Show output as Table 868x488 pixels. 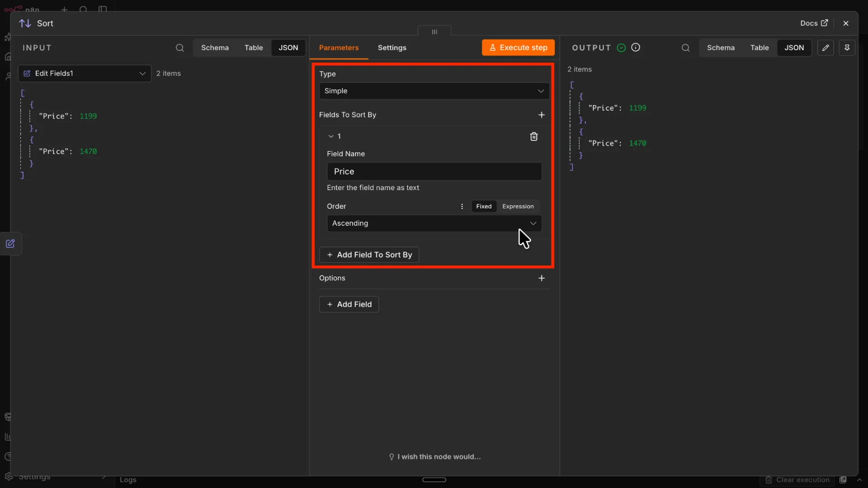pos(759,48)
